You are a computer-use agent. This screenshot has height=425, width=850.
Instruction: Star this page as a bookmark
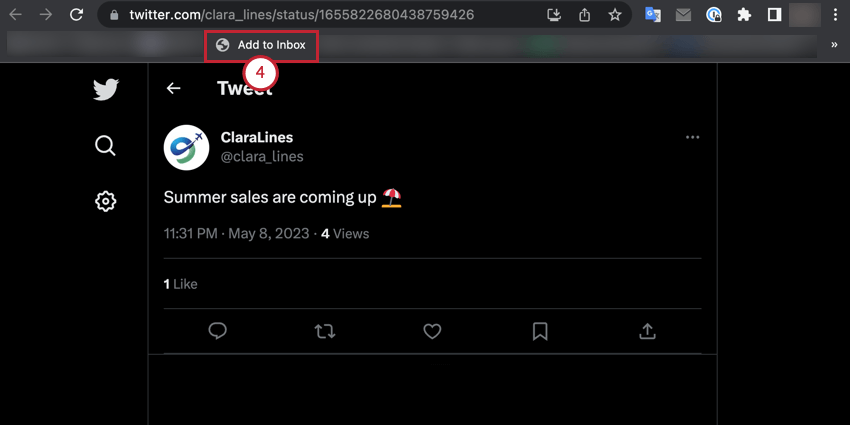(614, 15)
